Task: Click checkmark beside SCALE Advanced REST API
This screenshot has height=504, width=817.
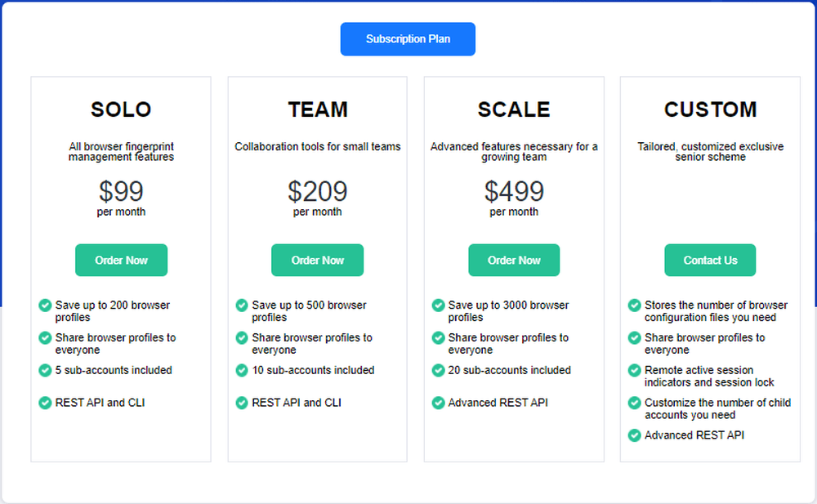Action: (438, 403)
